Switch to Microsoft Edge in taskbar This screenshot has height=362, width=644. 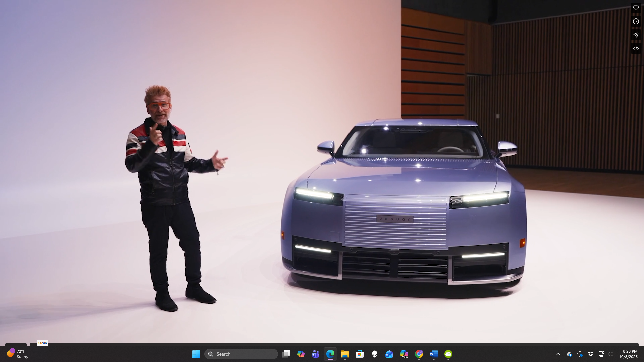(x=330, y=354)
